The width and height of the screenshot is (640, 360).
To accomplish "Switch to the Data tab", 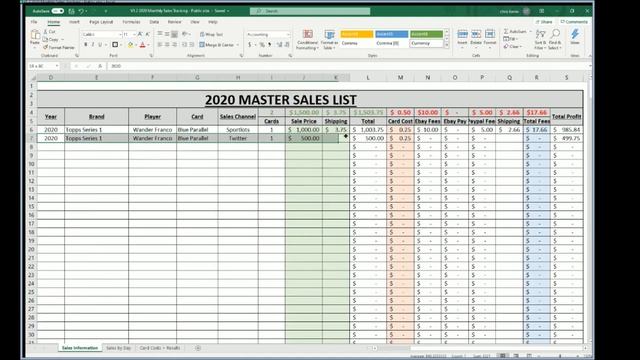I will tap(154, 22).
